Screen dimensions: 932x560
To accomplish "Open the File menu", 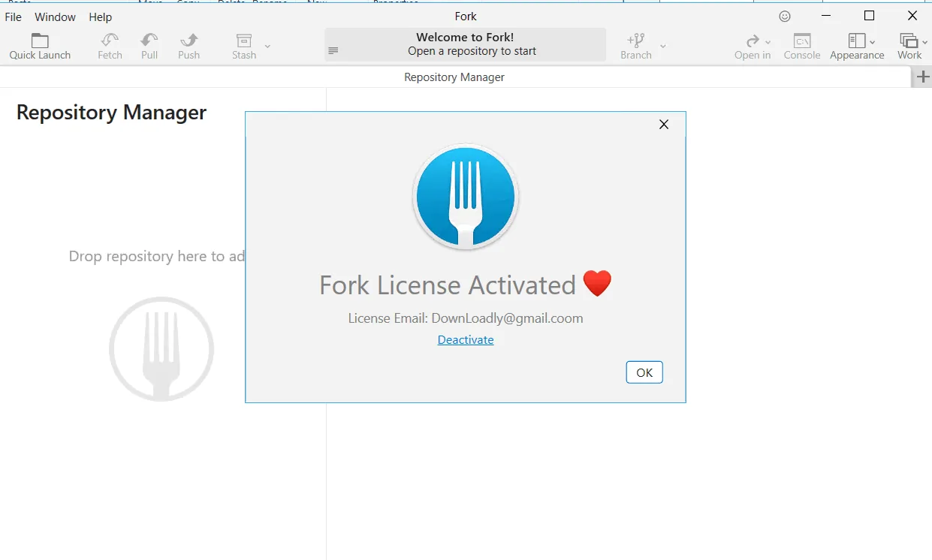I will pos(14,17).
